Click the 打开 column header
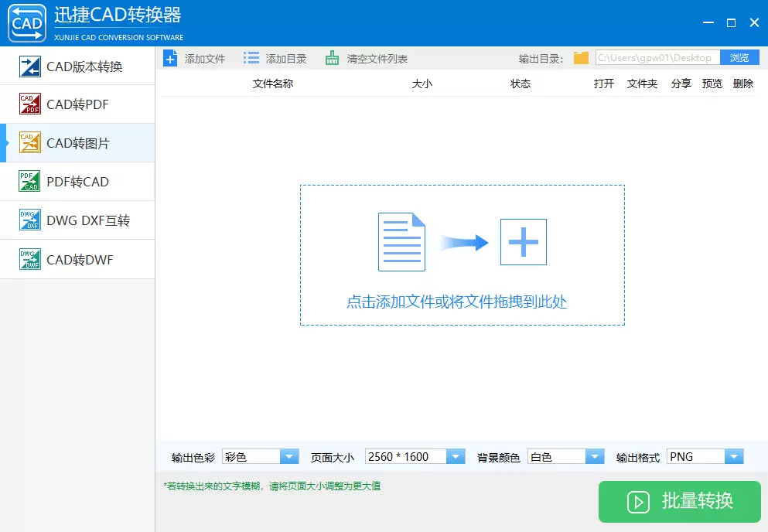The image size is (768, 532). coord(604,84)
